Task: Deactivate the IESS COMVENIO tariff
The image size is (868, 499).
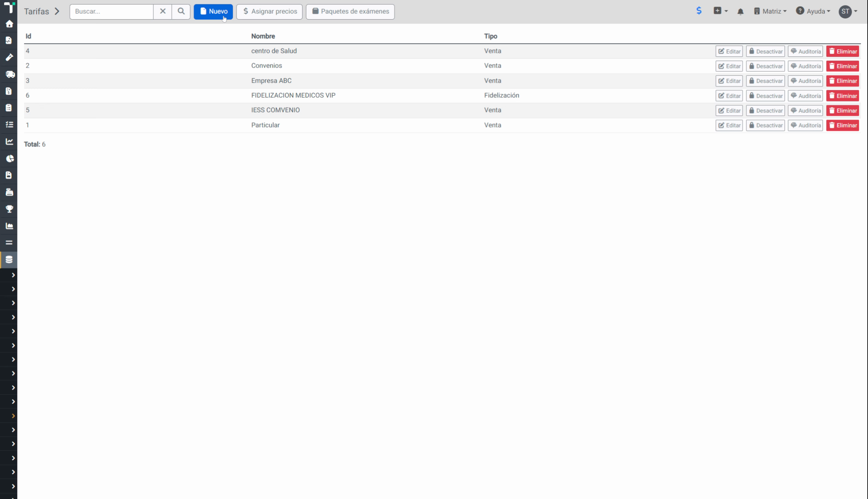Action: point(765,111)
